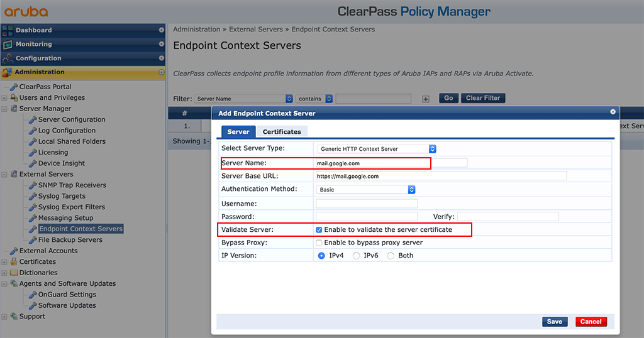Select the IPv6 radio button

356,256
